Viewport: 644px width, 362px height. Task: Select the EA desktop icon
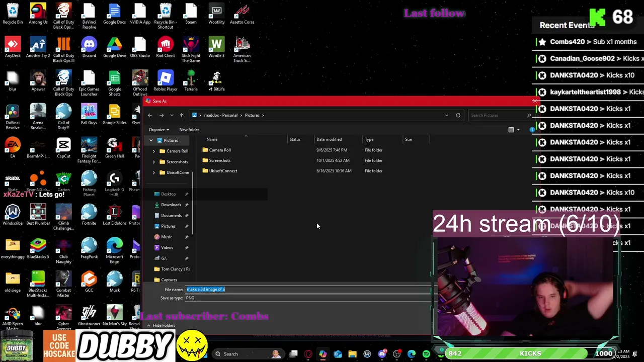tap(13, 148)
